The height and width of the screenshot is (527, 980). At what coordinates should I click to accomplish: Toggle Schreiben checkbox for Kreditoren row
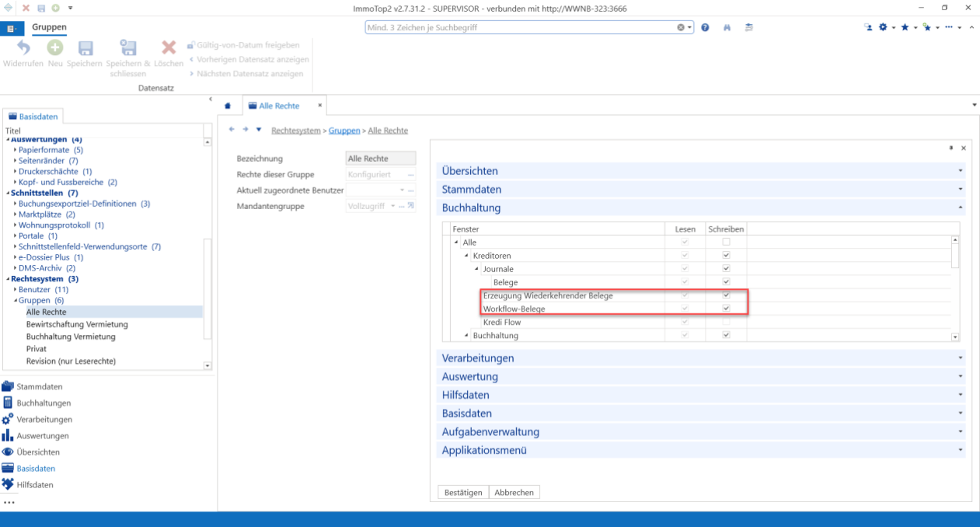(726, 256)
